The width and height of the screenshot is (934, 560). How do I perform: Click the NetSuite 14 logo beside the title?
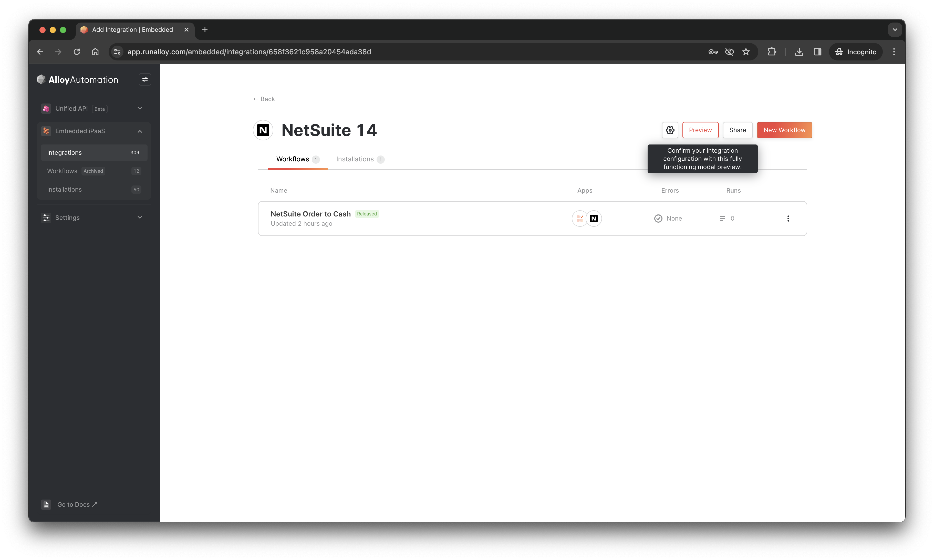click(x=263, y=130)
